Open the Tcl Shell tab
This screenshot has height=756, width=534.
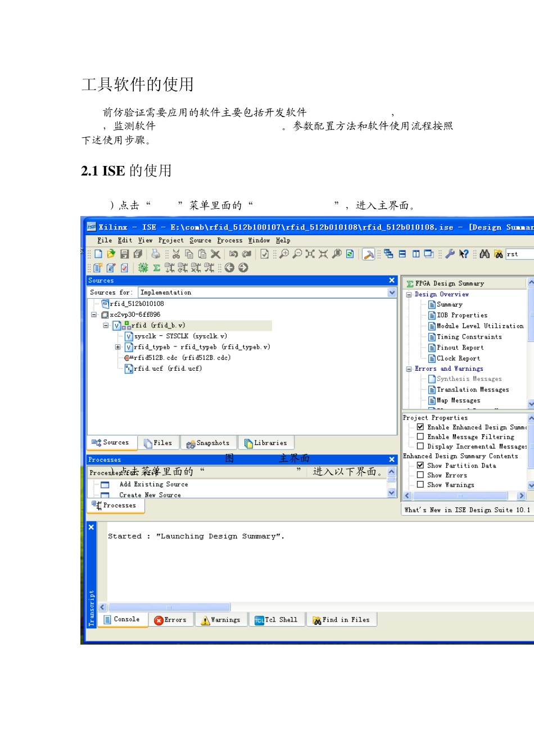[x=276, y=620]
